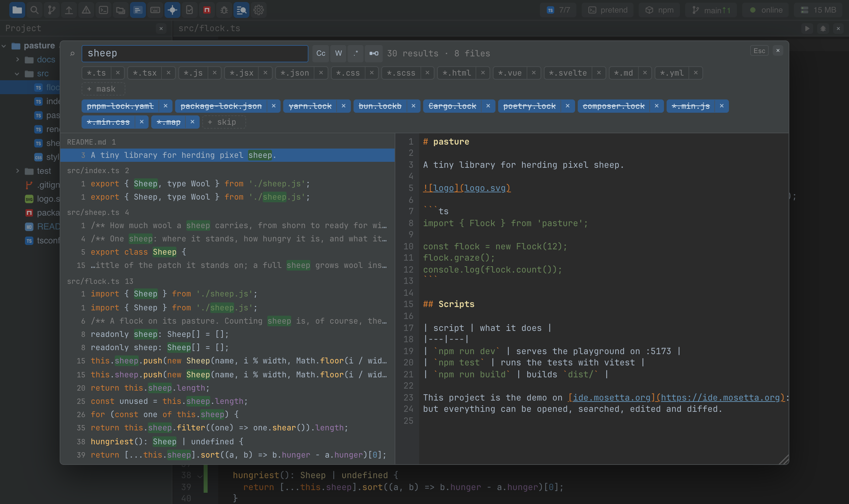The image size is (849, 504).
Task: Open the git branch tool icon in toolbar
Action: 52,10
